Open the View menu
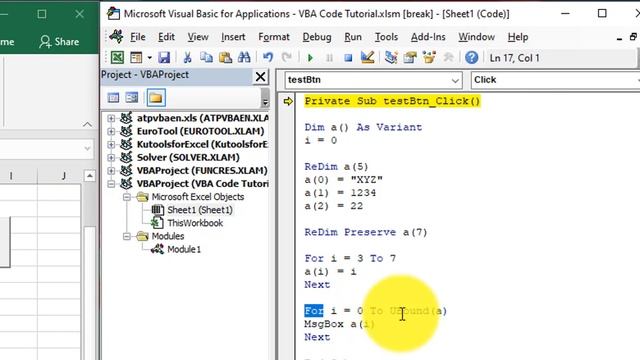 pos(198,37)
